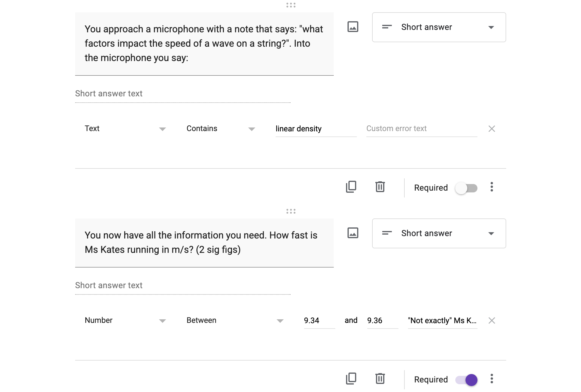The image size is (581, 392).
Task: Remove the Between 9.34 and 9.36 validation
Action: [x=492, y=320]
